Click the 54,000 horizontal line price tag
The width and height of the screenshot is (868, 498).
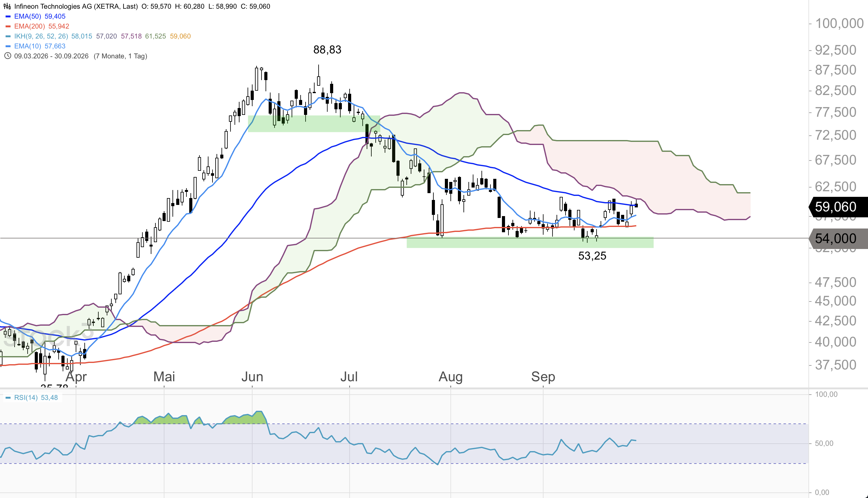pos(838,238)
